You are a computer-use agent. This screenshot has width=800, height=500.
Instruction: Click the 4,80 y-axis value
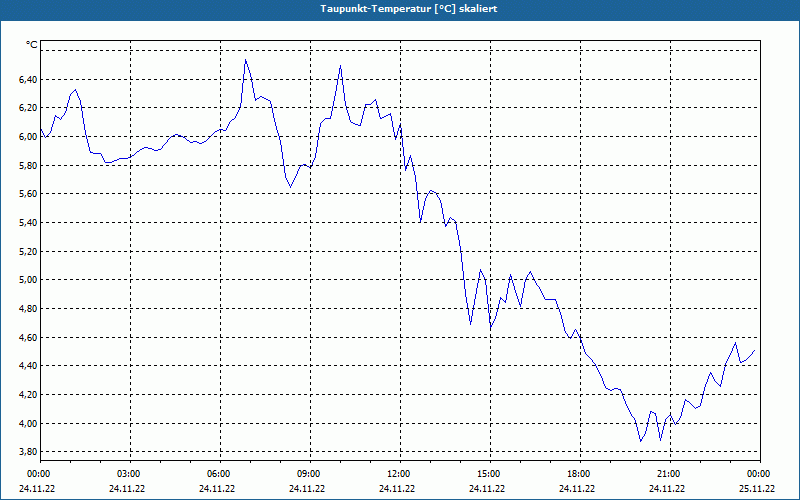(27, 309)
